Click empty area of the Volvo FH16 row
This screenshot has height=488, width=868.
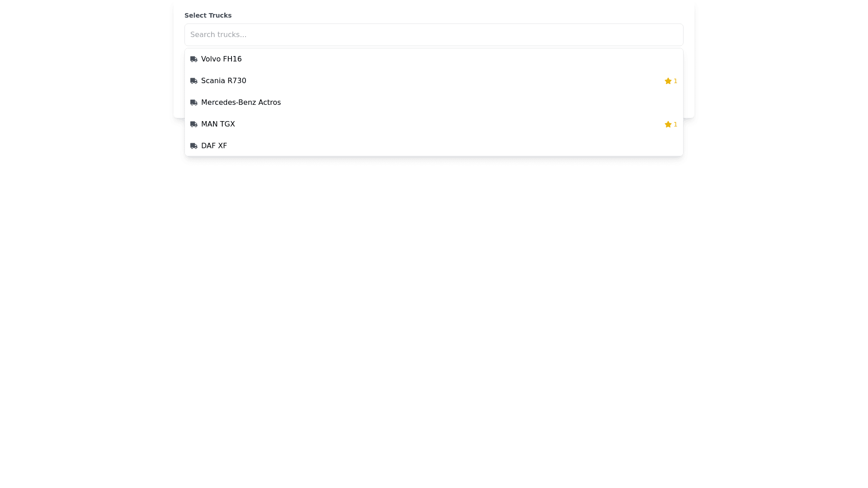click(x=452, y=59)
